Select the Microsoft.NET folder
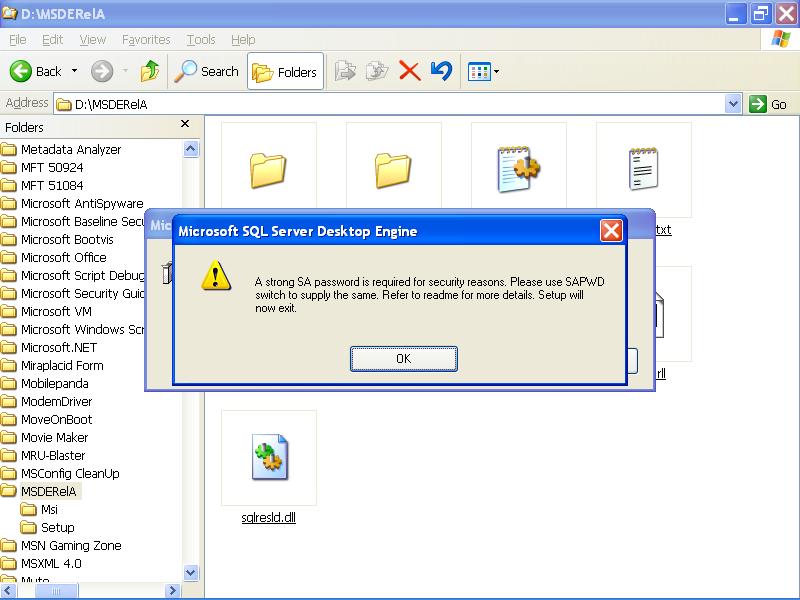The image size is (800, 600). [59, 347]
